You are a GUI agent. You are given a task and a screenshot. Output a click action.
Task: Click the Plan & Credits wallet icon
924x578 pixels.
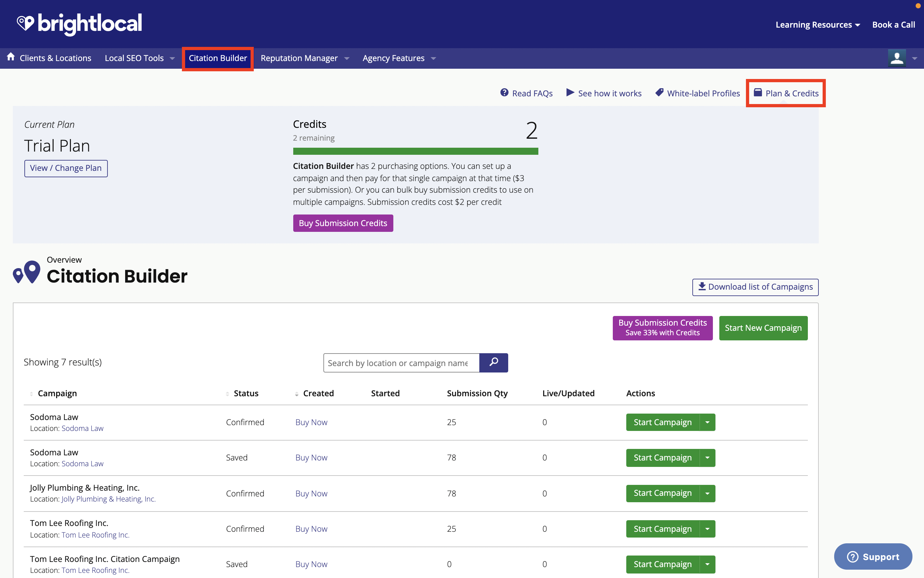pos(758,92)
